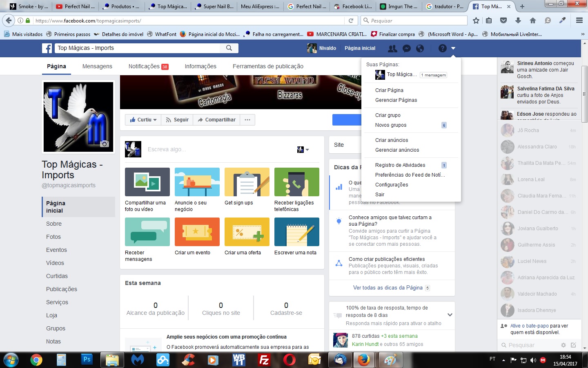Open chat options gear icon
This screenshot has width=588, height=368.
[563, 345]
